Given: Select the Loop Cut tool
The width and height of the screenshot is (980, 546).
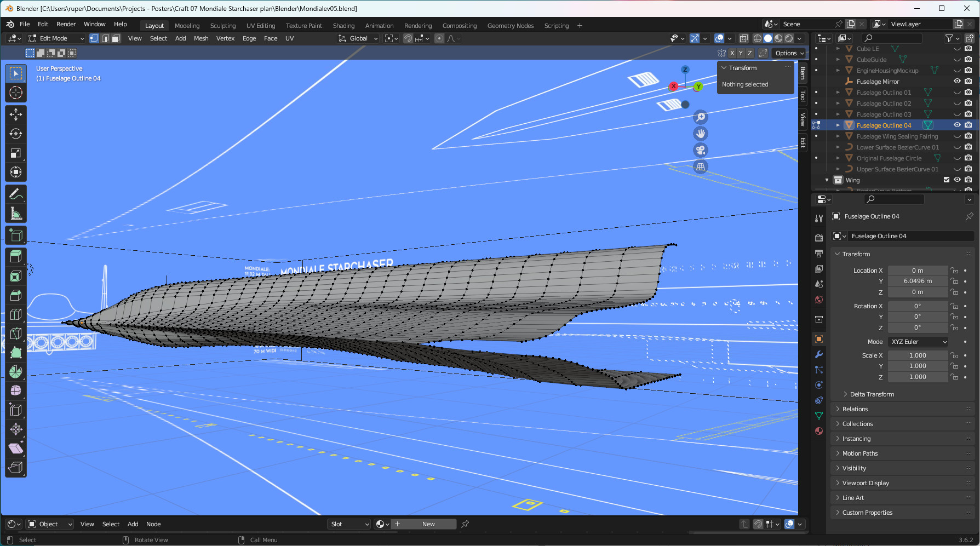Looking at the screenshot, I should [16, 314].
